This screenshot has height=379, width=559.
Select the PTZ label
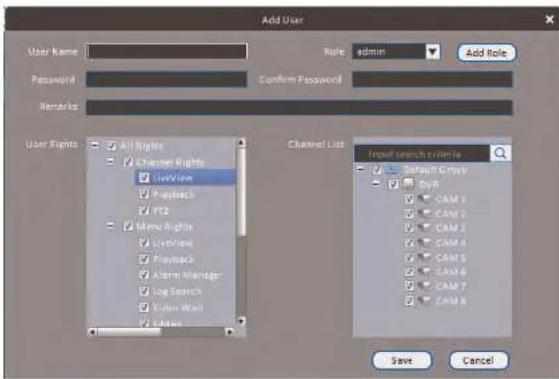(160, 210)
